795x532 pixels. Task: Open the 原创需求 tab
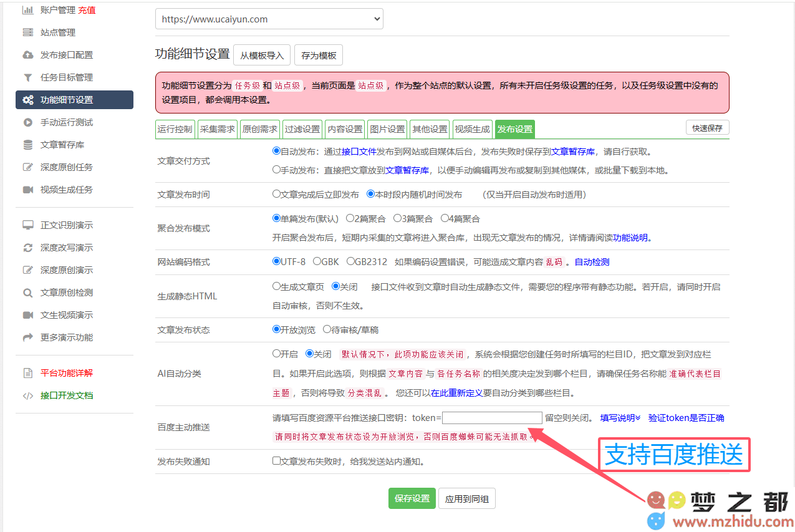(260, 129)
